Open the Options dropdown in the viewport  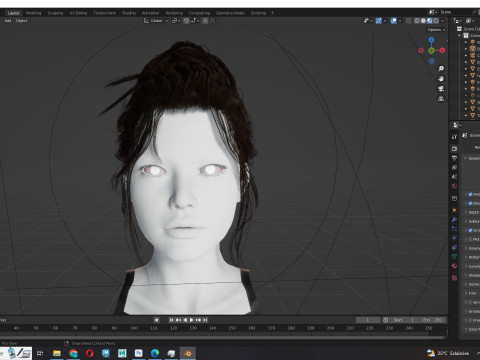[436, 30]
